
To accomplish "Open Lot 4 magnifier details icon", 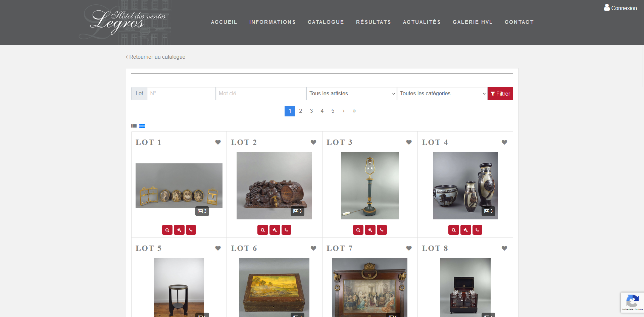I will 454,230.
